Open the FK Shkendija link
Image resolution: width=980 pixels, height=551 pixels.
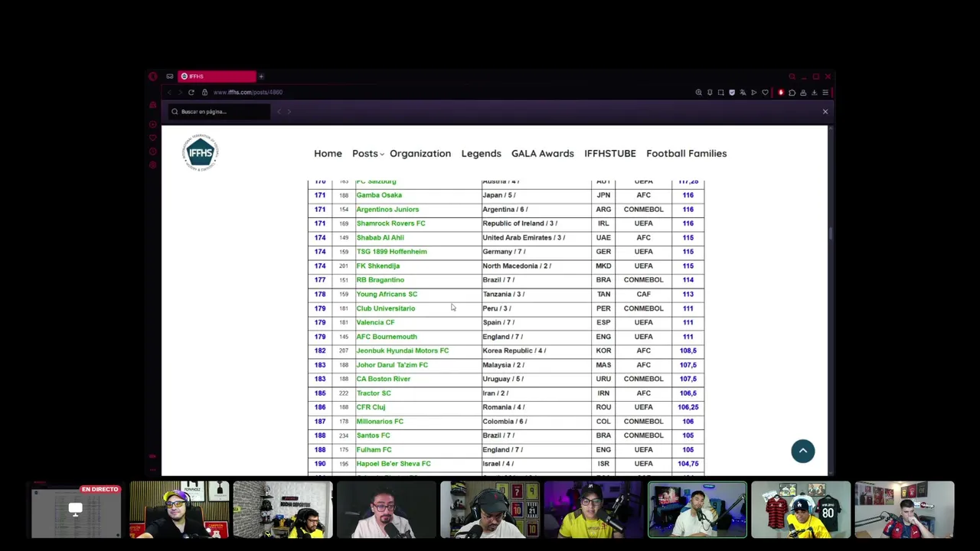click(377, 266)
